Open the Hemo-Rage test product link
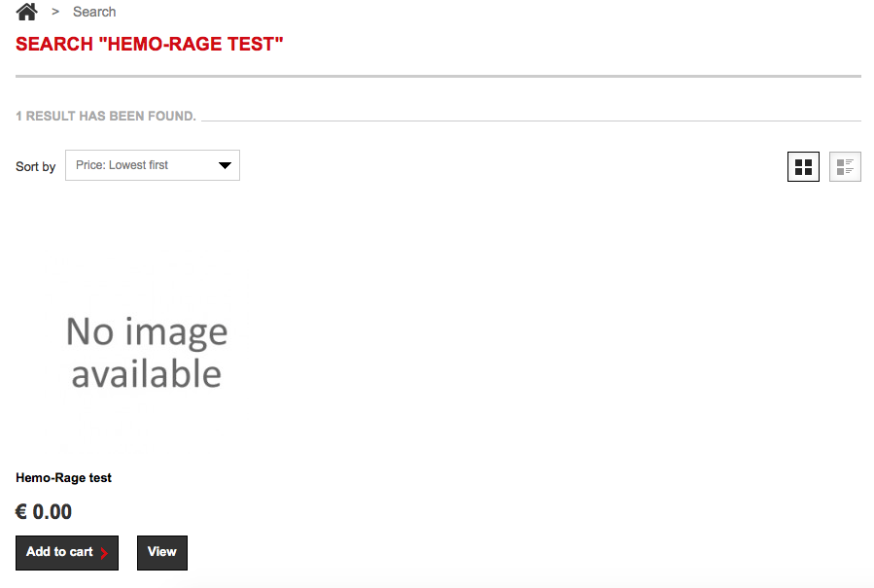The height and width of the screenshot is (588, 874). point(63,477)
